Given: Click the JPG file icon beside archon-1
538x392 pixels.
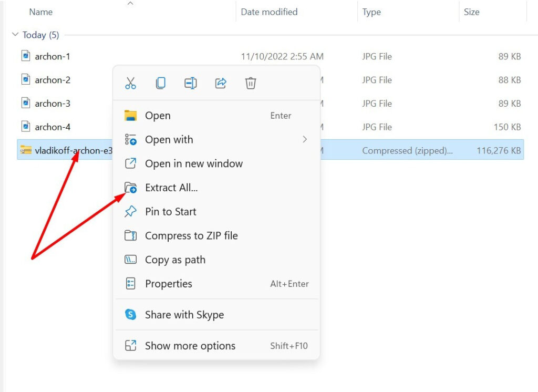Looking at the screenshot, I should [x=26, y=56].
